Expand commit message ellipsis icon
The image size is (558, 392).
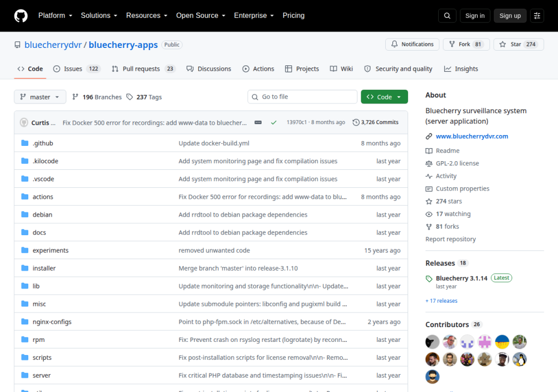pos(258,122)
